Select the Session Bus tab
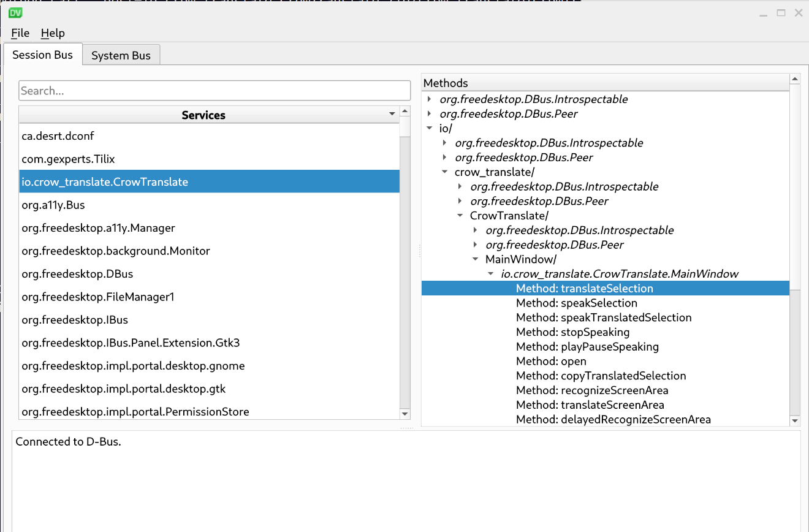Viewport: 809px width, 532px height. pyautogui.click(x=42, y=55)
